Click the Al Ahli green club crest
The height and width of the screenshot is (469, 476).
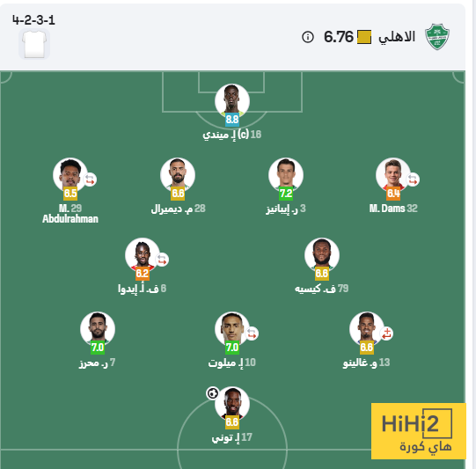click(437, 37)
